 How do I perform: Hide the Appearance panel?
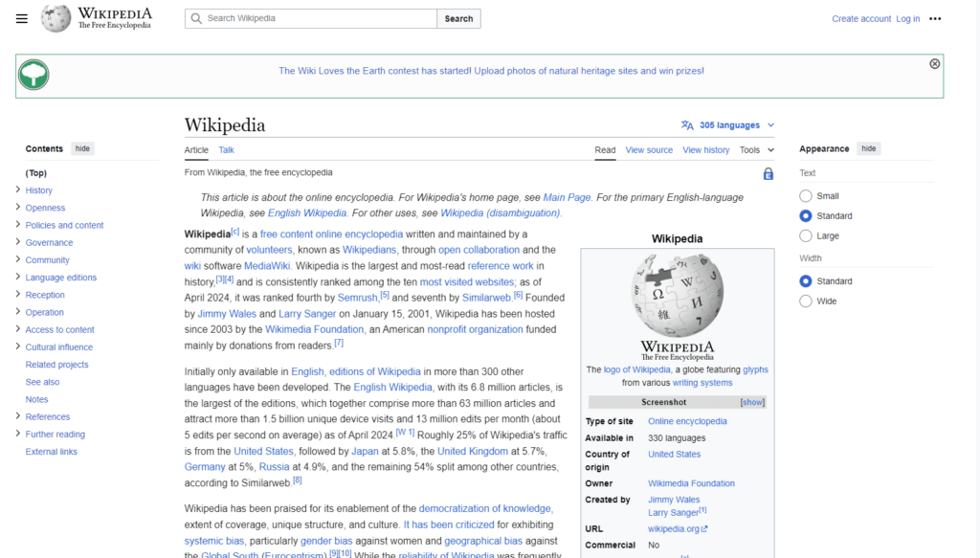click(869, 148)
